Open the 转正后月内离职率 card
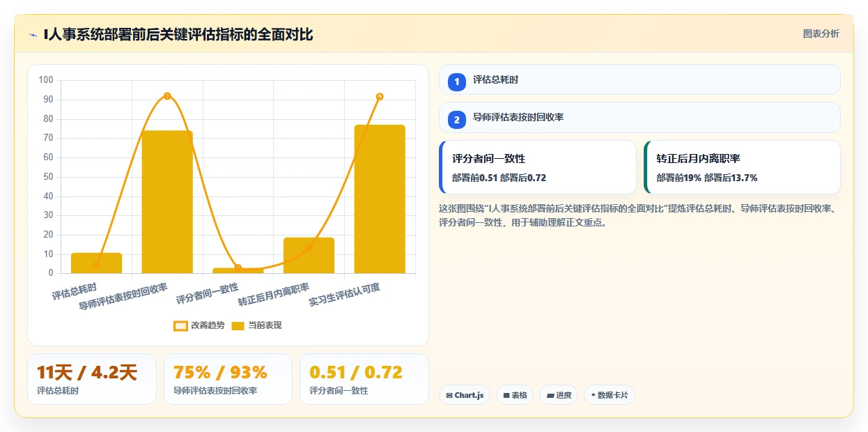 pyautogui.click(x=742, y=167)
